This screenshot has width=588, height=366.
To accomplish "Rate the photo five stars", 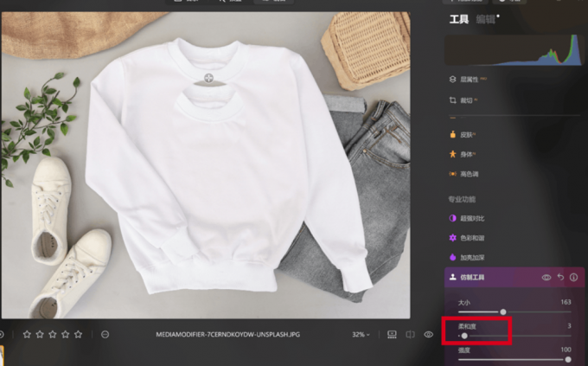I will [x=78, y=334].
